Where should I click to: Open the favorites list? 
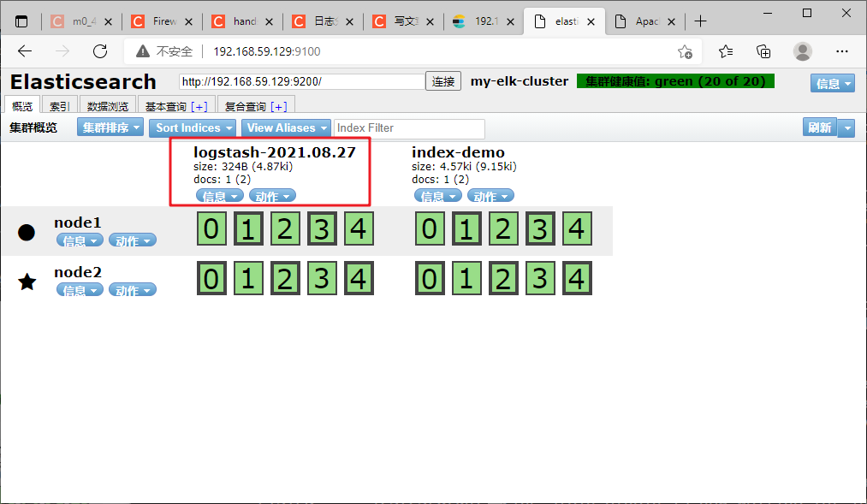point(726,51)
